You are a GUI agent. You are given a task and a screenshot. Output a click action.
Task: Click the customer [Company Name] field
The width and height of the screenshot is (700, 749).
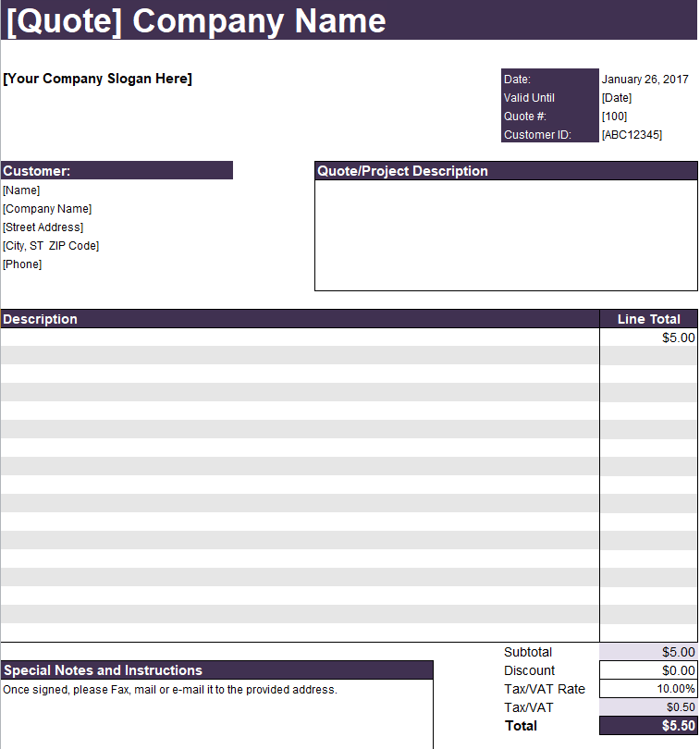(x=47, y=209)
